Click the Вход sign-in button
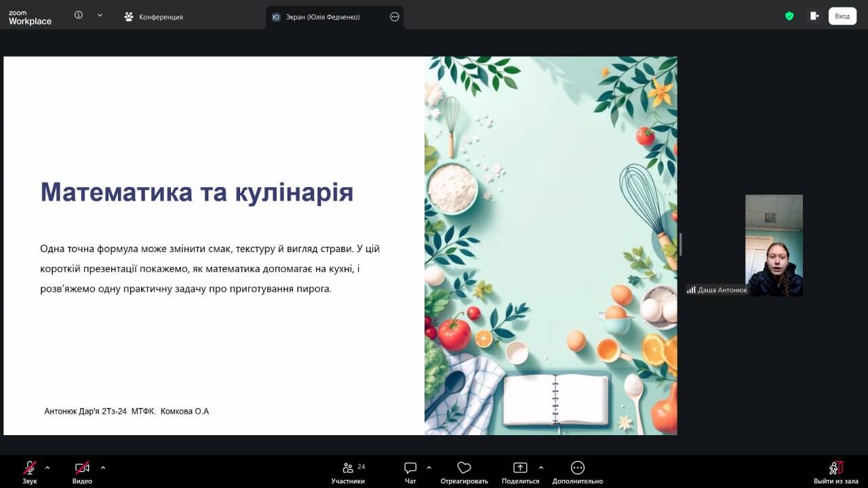This screenshot has height=488, width=868. tap(842, 16)
